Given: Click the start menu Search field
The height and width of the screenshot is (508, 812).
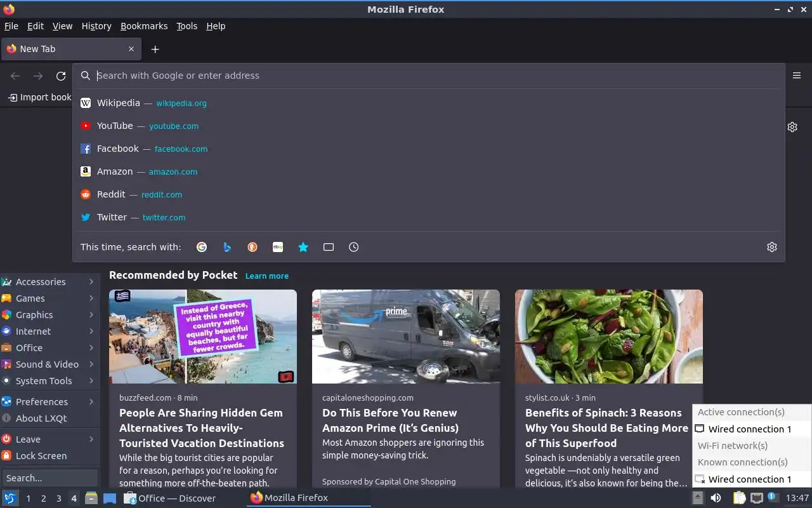Looking at the screenshot, I should pos(49,478).
